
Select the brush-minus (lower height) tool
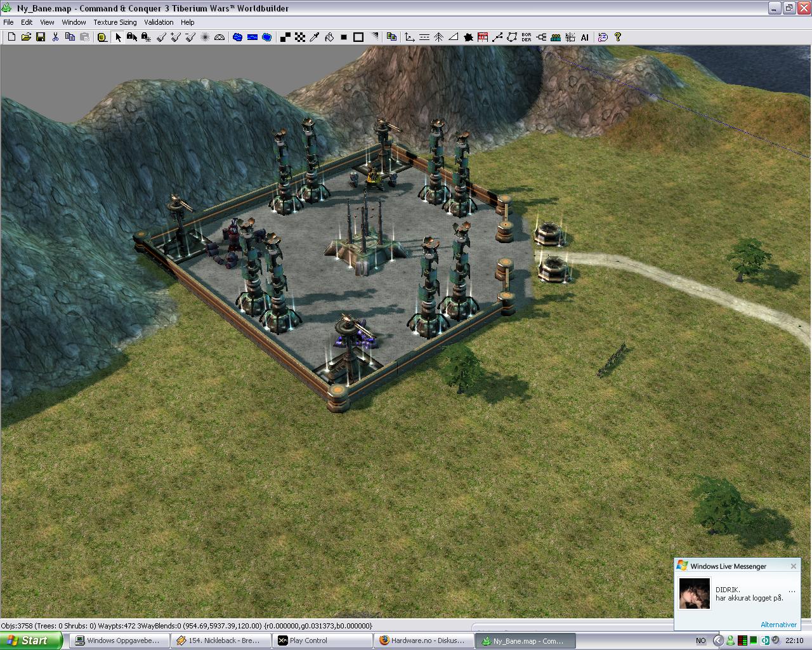coord(190,37)
